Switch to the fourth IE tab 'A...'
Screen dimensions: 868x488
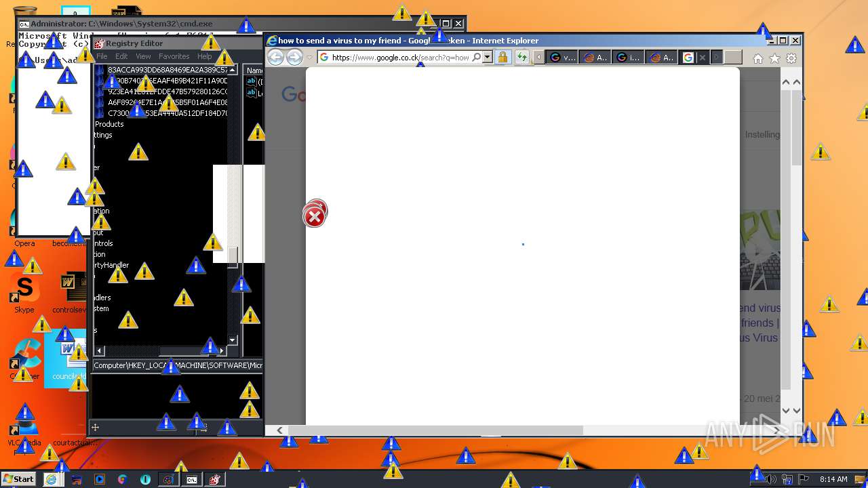(662, 58)
